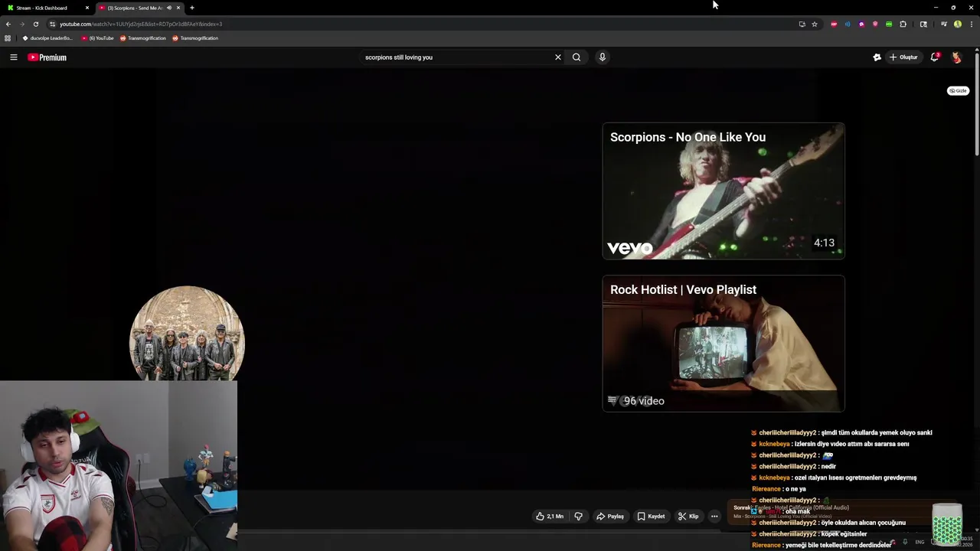Share the video via Paylaş

610,517
